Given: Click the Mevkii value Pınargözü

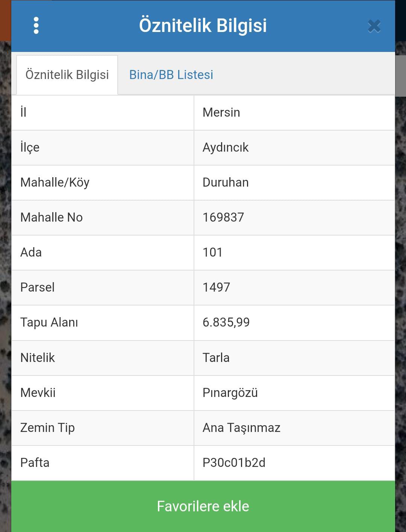Looking at the screenshot, I should [x=230, y=393].
